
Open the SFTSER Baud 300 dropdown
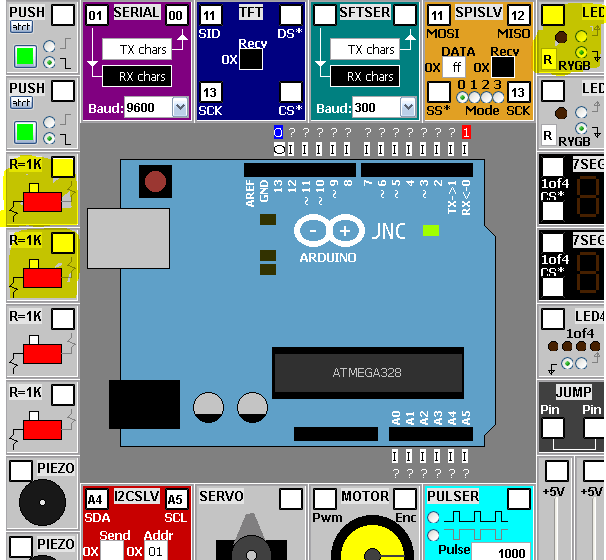point(408,107)
